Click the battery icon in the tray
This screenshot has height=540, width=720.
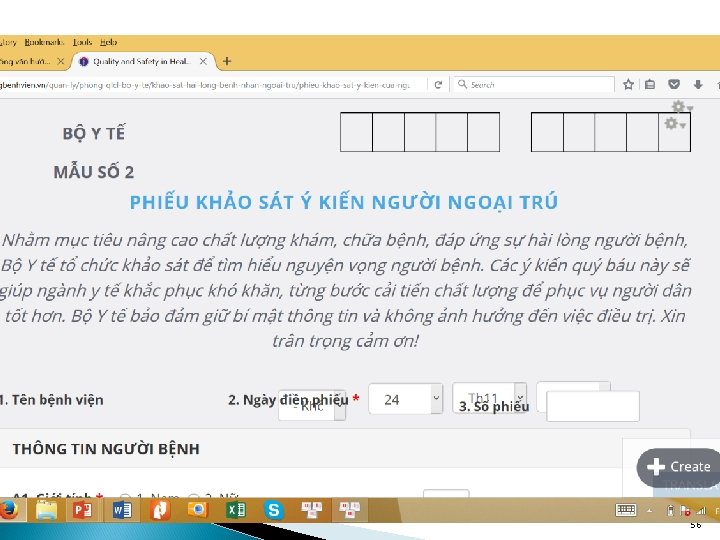pyautogui.click(x=670, y=510)
